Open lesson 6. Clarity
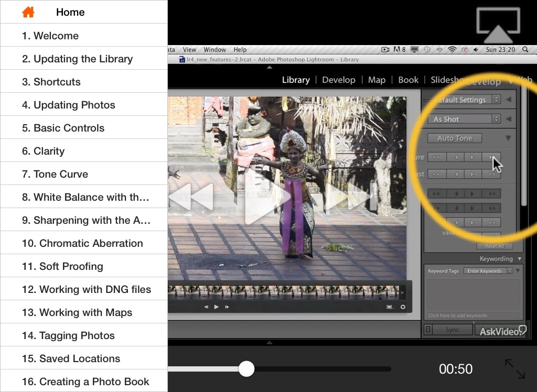Image resolution: width=537 pixels, height=392 pixels. tap(84, 150)
